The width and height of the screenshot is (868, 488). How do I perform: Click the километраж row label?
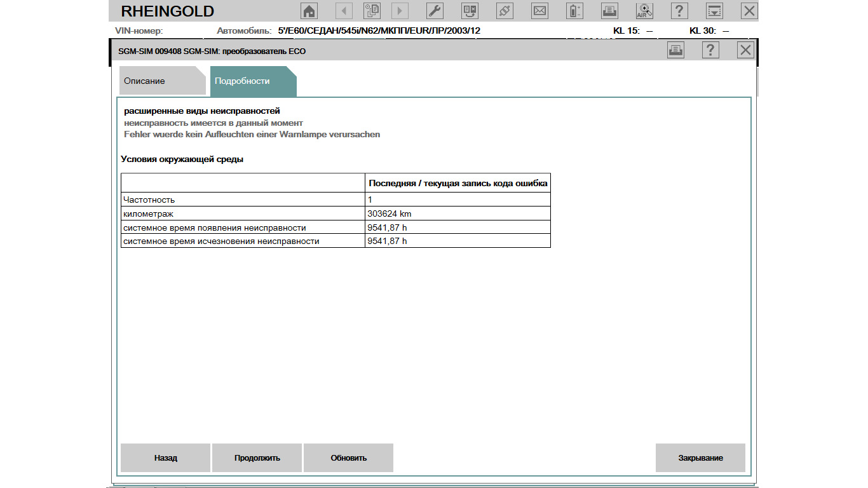point(148,213)
